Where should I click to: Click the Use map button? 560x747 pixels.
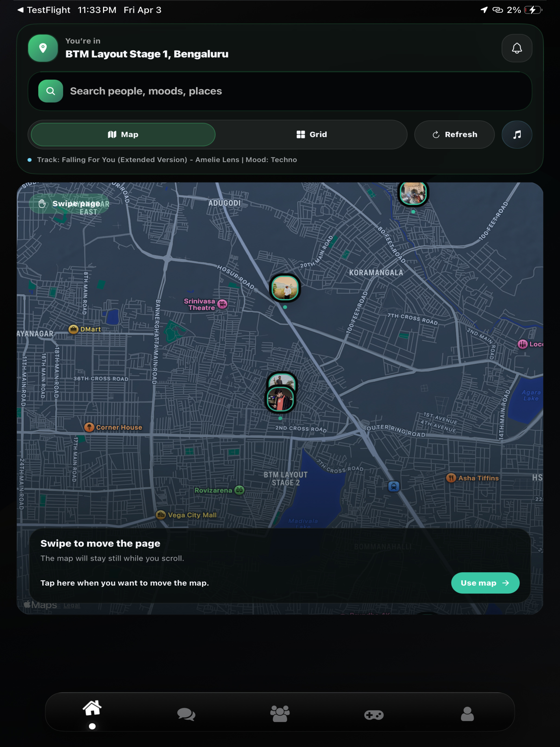(x=485, y=583)
